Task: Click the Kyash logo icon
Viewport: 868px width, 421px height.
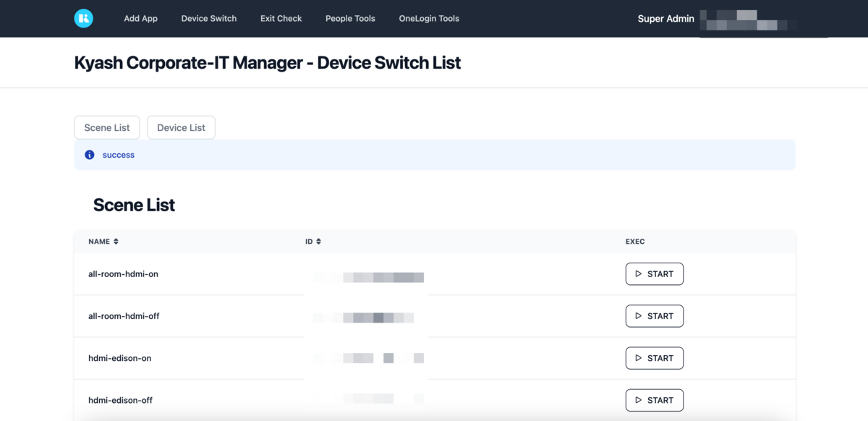Action: pyautogui.click(x=84, y=18)
